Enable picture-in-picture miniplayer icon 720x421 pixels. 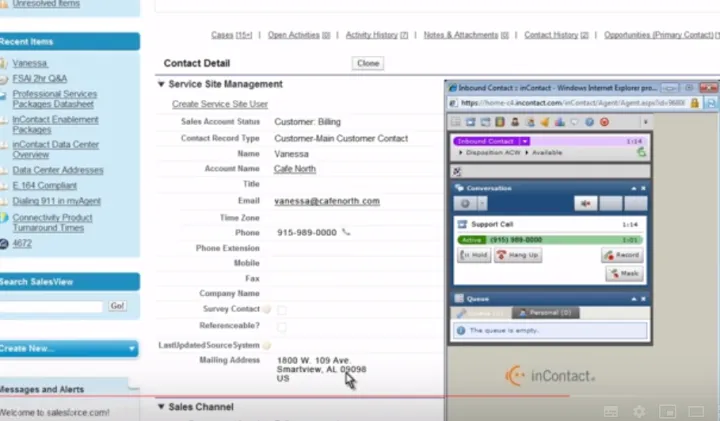coord(668,411)
